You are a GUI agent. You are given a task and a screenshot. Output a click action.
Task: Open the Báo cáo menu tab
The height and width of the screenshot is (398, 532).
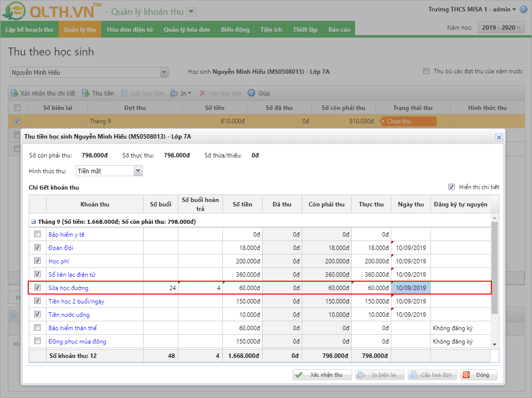[x=339, y=30]
